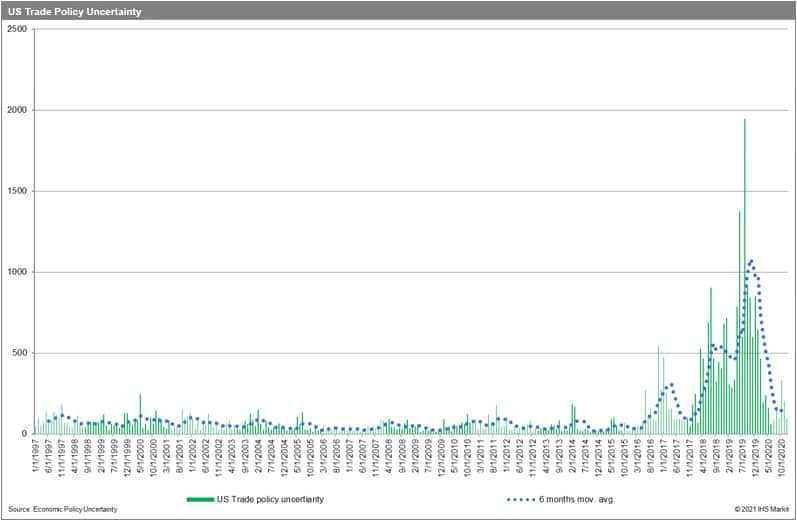797x521 pixels.
Task: Click the 500 label on the y-axis
Action: point(21,353)
